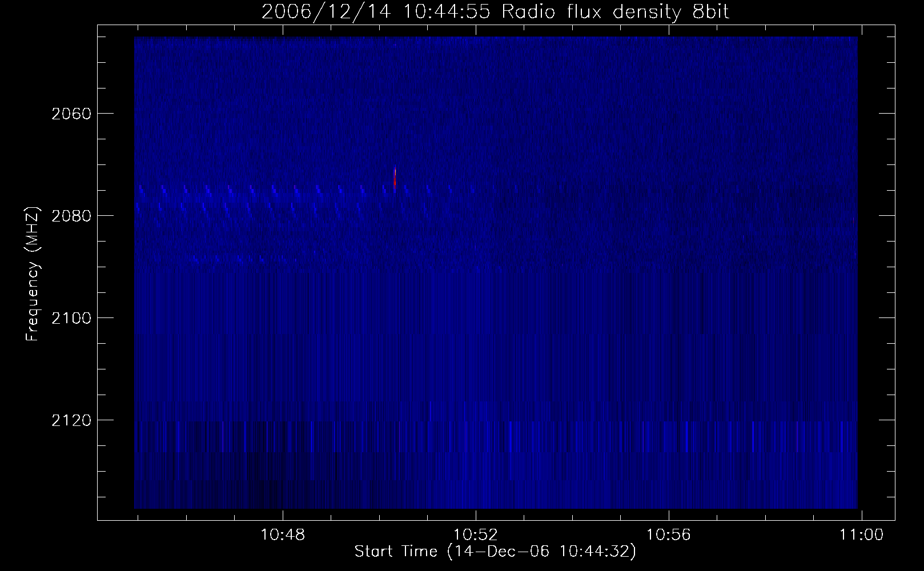Screen dimensions: 924x571
Task: Click the 10:56 time tick label
Action: click(669, 535)
